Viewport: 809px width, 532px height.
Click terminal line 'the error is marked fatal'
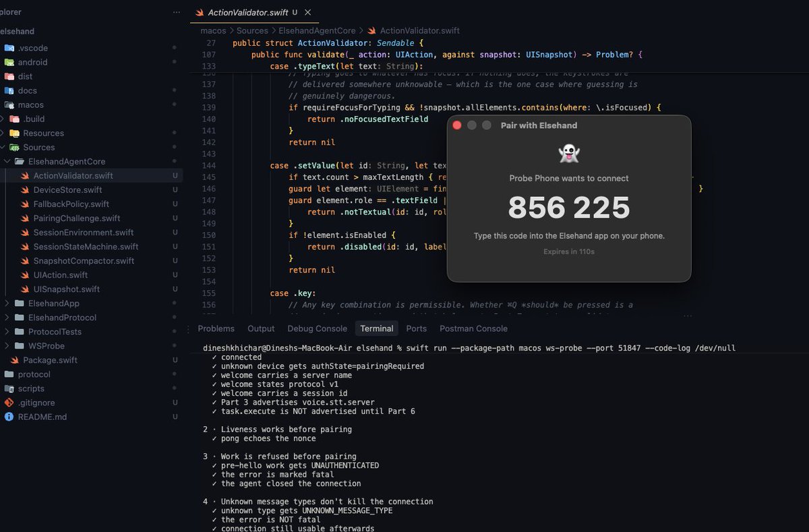pyautogui.click(x=277, y=475)
